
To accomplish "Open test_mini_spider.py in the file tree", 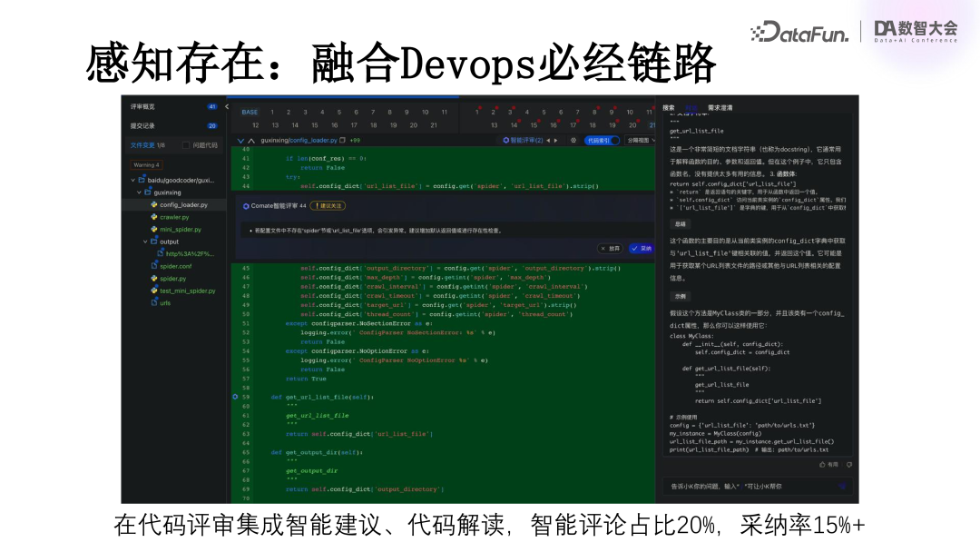I will (188, 291).
